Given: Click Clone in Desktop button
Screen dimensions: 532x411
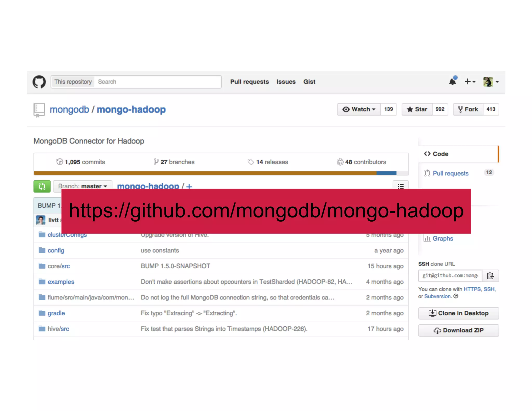Looking at the screenshot, I should (458, 313).
